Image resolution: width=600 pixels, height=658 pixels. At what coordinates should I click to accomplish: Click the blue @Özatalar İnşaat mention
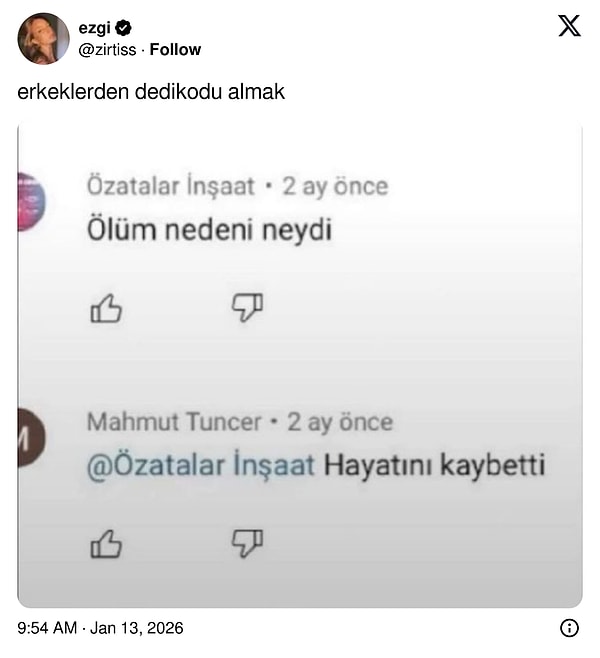pos(201,465)
